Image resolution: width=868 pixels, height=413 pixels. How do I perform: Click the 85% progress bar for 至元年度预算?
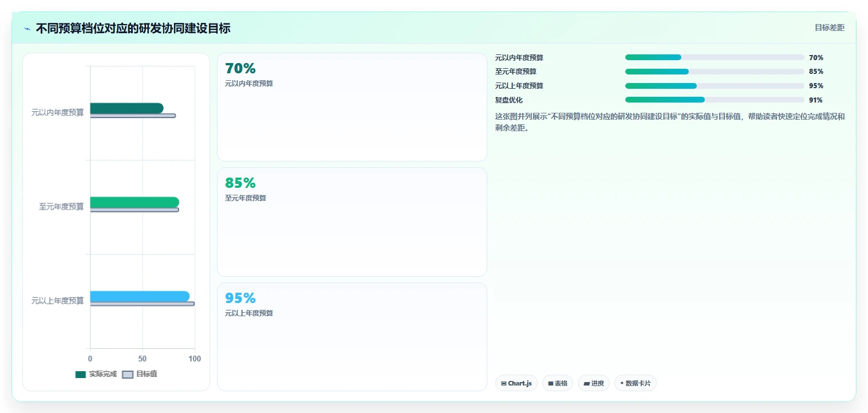click(715, 72)
